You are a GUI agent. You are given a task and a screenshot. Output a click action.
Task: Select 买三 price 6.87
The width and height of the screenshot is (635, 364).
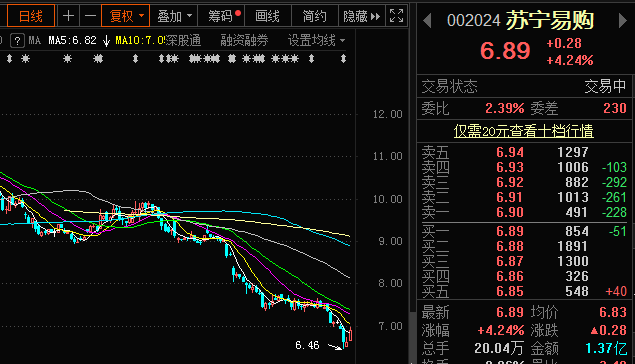pos(510,261)
